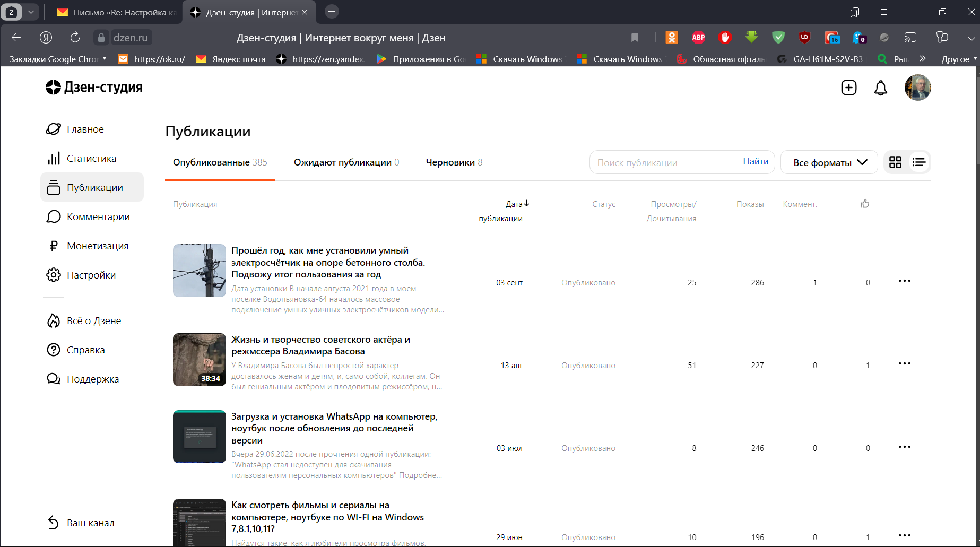Switch publications to grid view

pos(895,162)
